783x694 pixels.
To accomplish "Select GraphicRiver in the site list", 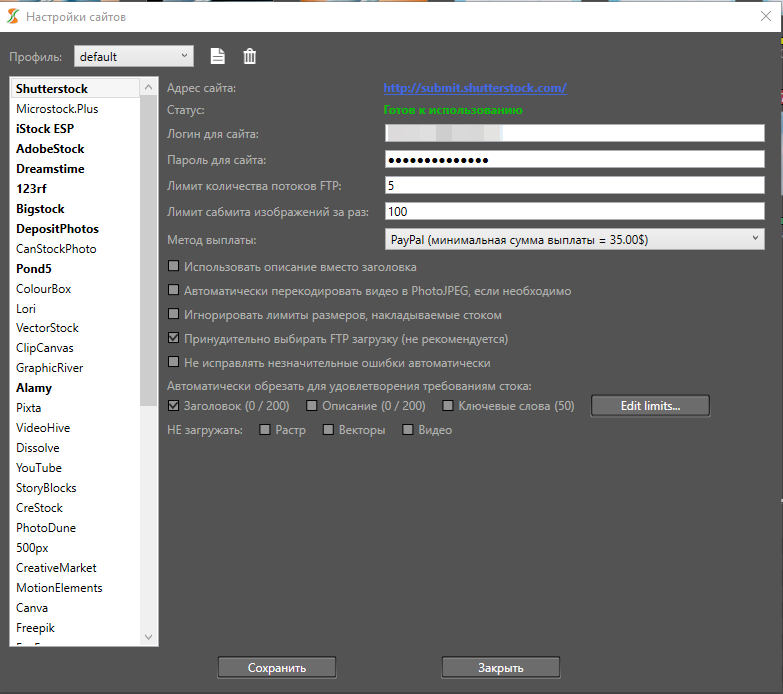I will point(75,368).
